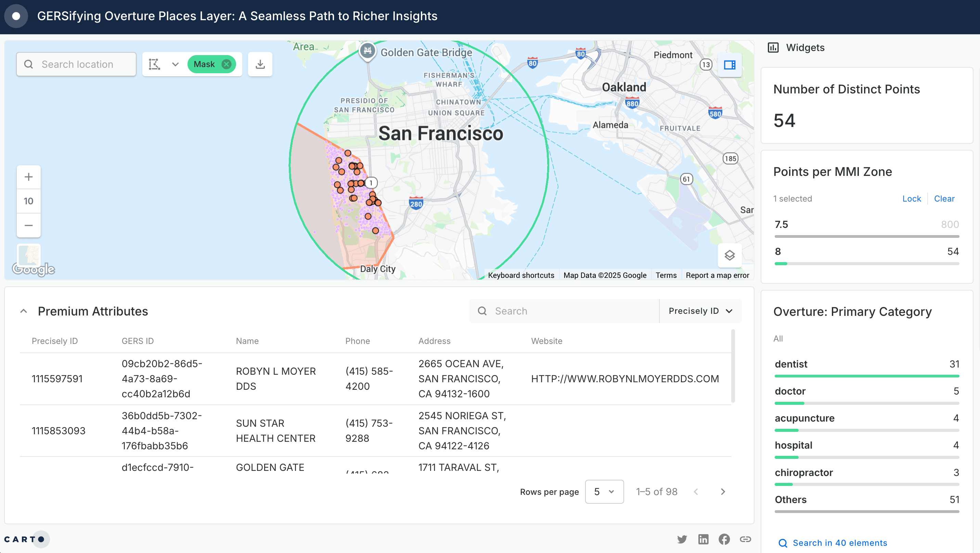Screen dimensions: 980x553
Task: Sort by the Name column header
Action: click(247, 341)
